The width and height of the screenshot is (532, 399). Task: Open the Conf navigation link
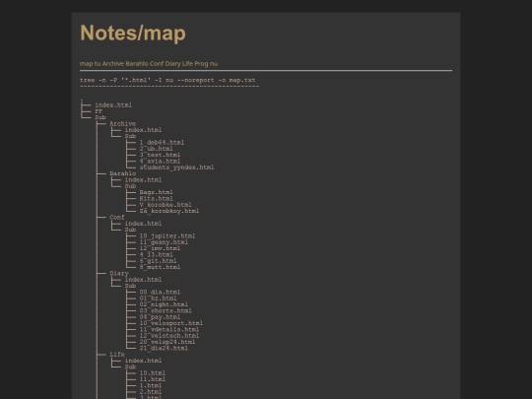pos(157,64)
